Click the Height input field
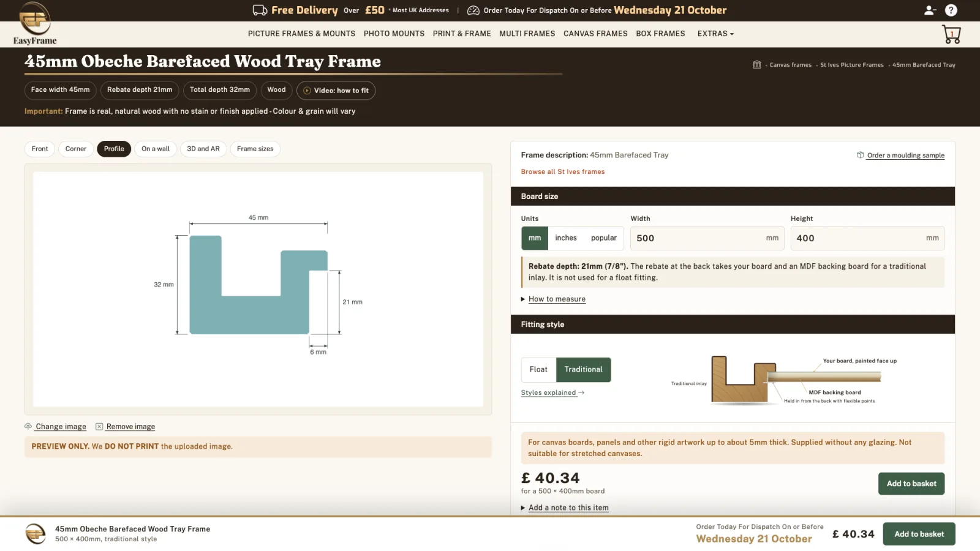This screenshot has width=980, height=551. pos(867,238)
